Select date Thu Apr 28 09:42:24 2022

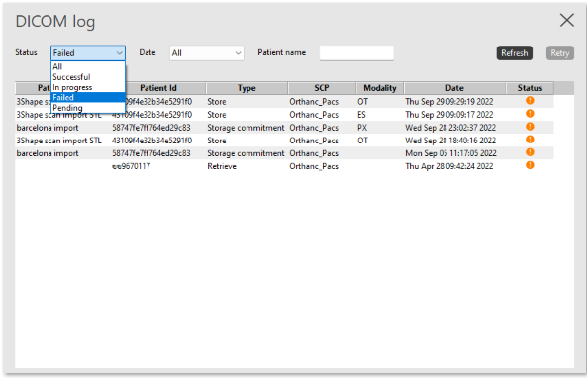(x=449, y=166)
